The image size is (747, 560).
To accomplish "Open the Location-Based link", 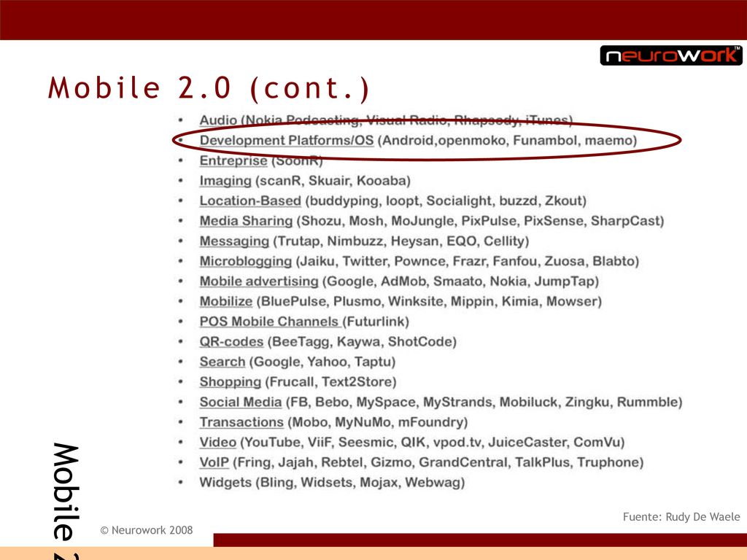I will click(250, 201).
